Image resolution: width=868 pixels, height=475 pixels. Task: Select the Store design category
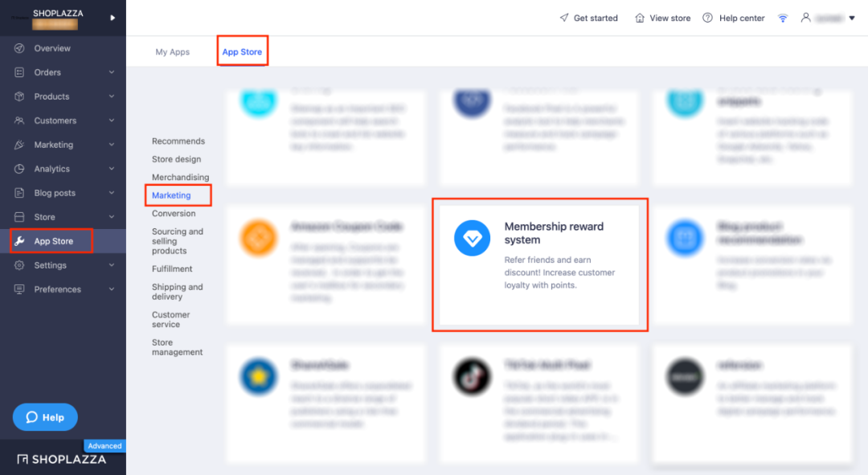(x=177, y=159)
